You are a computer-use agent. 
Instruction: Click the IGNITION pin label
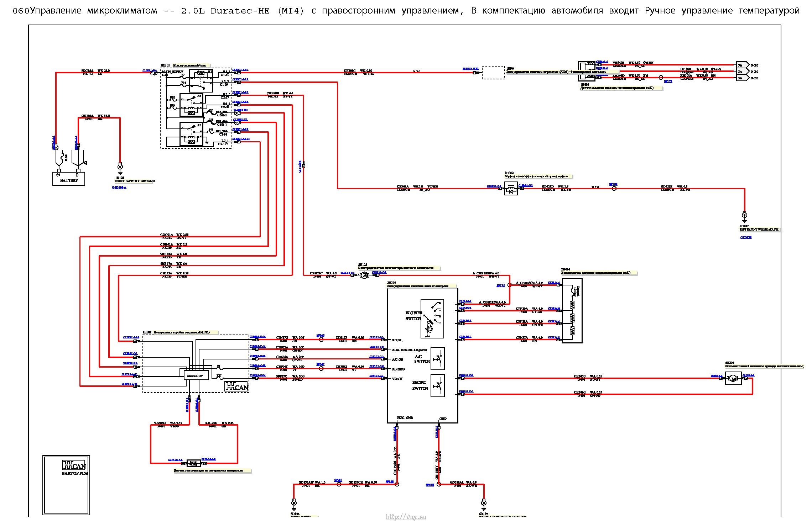pyautogui.click(x=399, y=369)
